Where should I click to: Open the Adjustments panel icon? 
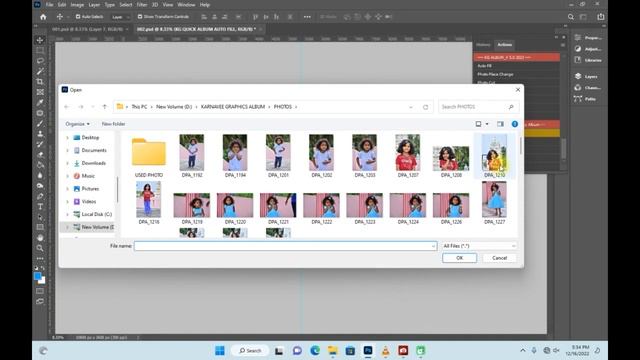click(578, 49)
